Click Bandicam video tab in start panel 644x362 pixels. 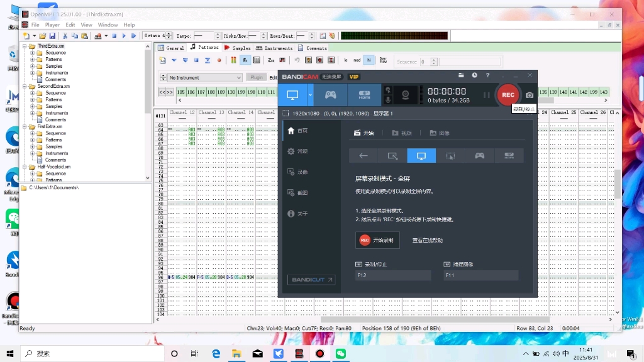401,133
